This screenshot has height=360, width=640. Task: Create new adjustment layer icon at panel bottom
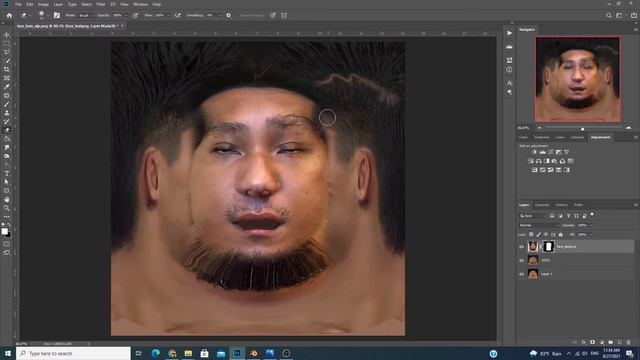[602, 342]
